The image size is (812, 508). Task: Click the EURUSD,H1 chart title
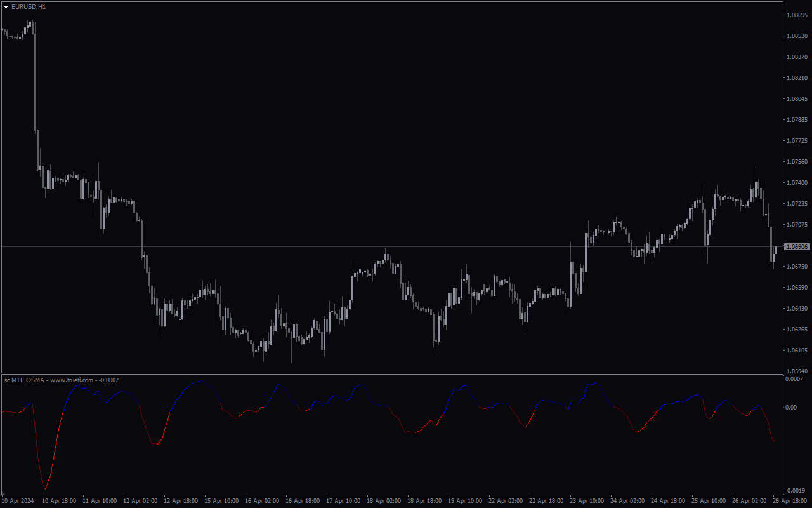pos(29,6)
